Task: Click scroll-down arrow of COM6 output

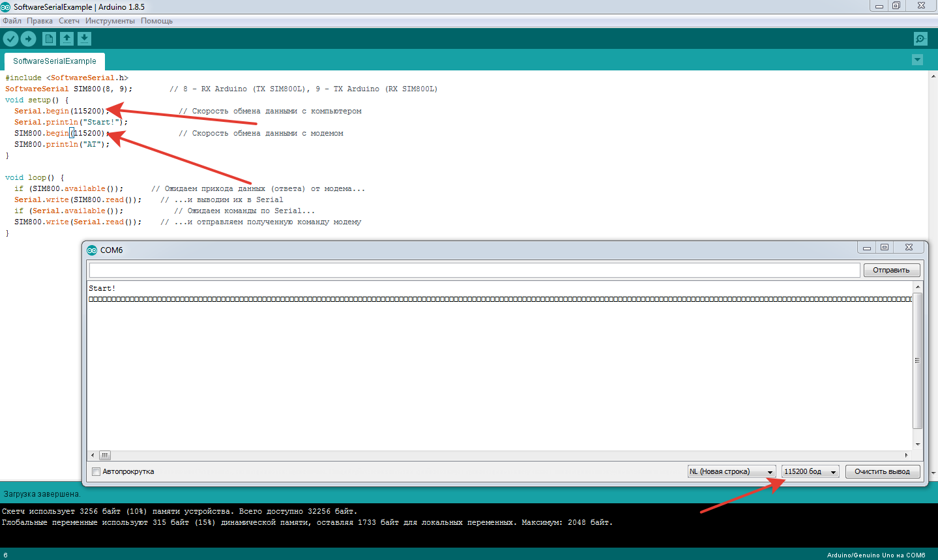Action: [917, 445]
